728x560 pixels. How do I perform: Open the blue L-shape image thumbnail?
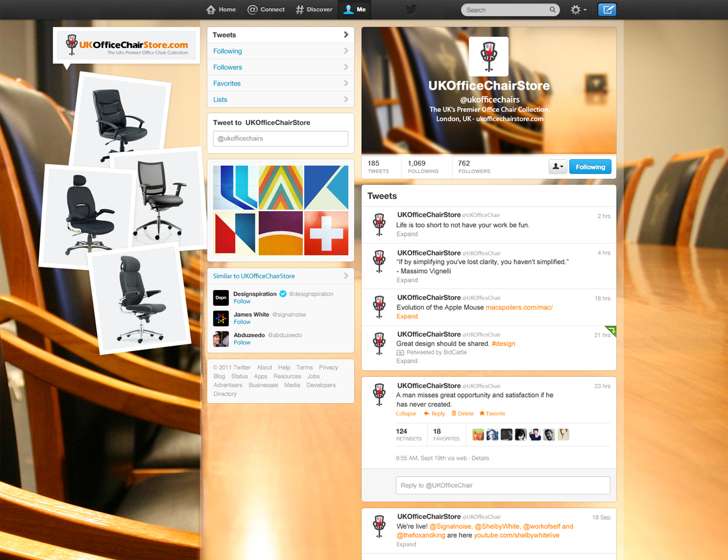[x=235, y=188]
